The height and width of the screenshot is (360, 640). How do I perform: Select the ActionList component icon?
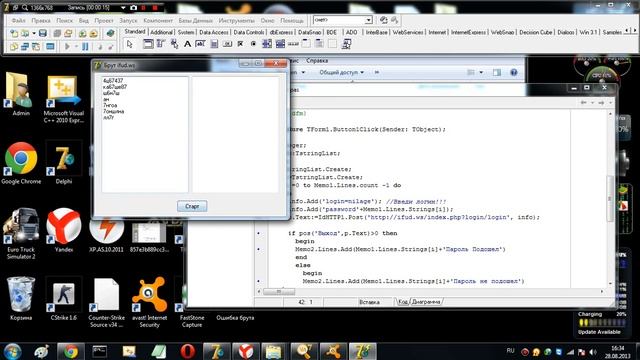click(x=346, y=44)
